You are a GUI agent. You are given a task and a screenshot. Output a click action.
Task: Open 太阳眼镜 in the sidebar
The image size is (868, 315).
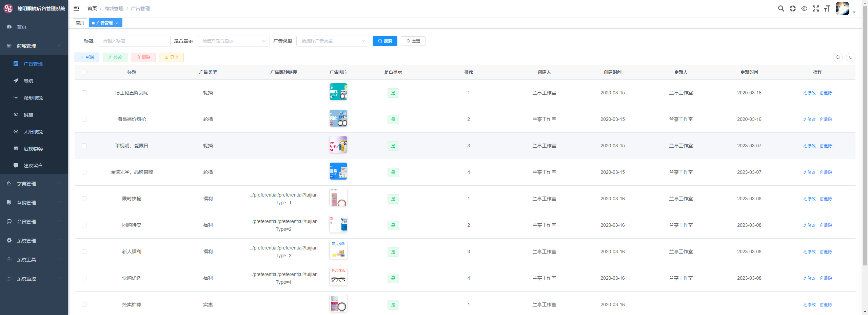pyautogui.click(x=34, y=131)
